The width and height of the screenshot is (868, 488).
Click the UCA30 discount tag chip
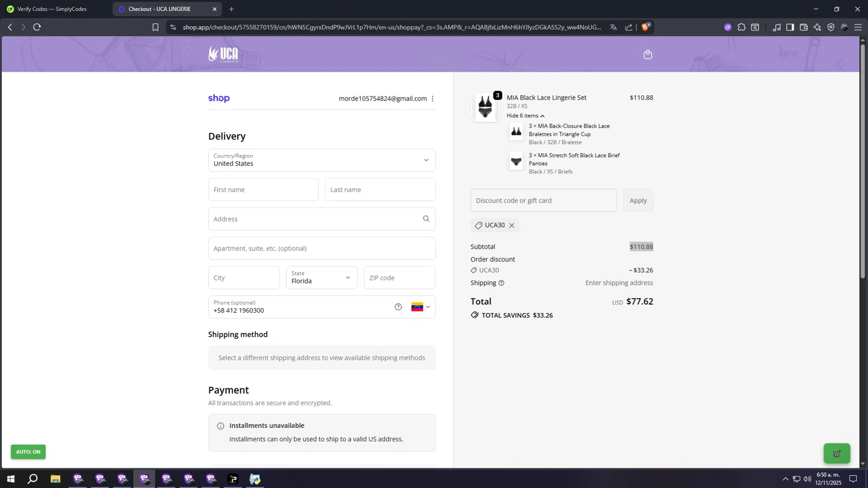[495, 225]
